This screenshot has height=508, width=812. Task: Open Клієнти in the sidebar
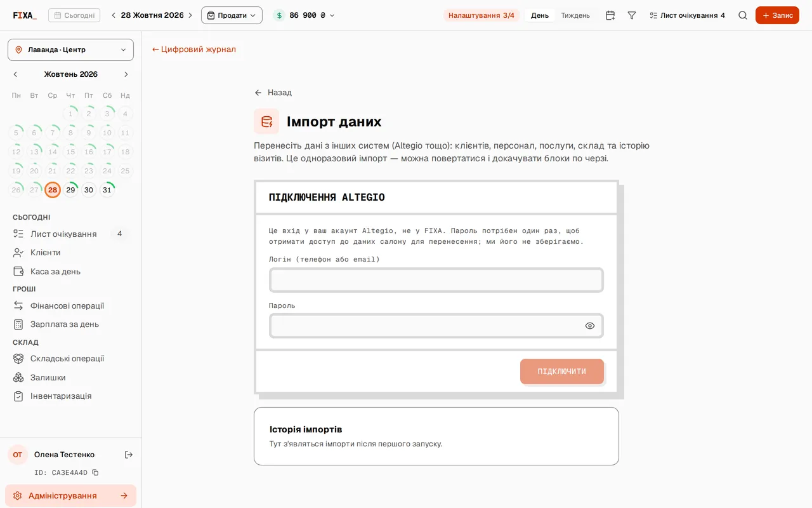coord(70,252)
